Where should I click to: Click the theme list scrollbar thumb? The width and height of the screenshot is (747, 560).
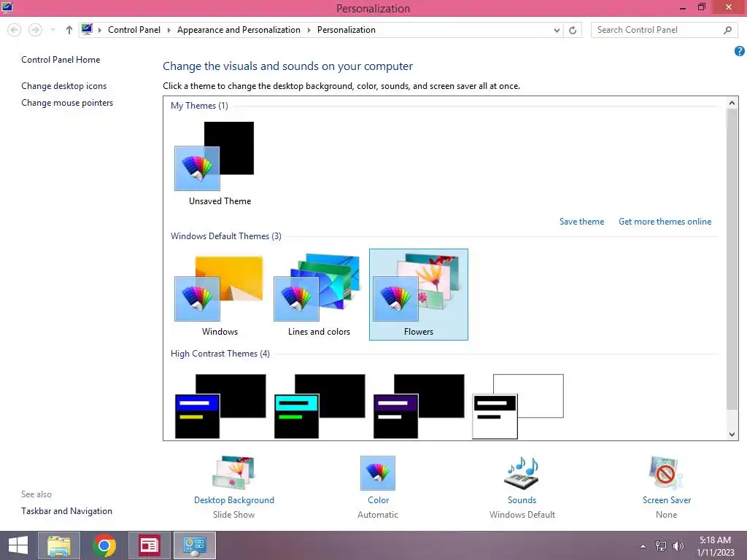tap(732, 259)
